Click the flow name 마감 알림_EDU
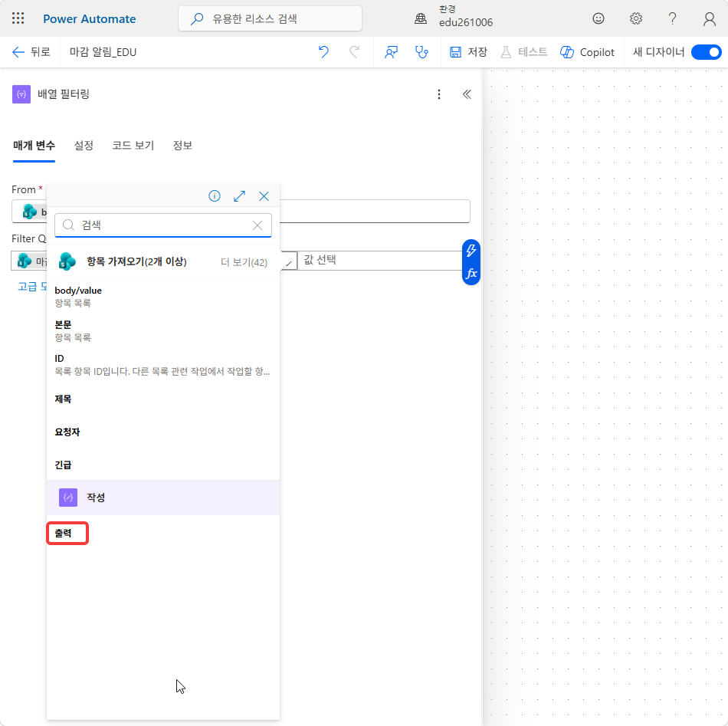The image size is (728, 726). (x=103, y=52)
